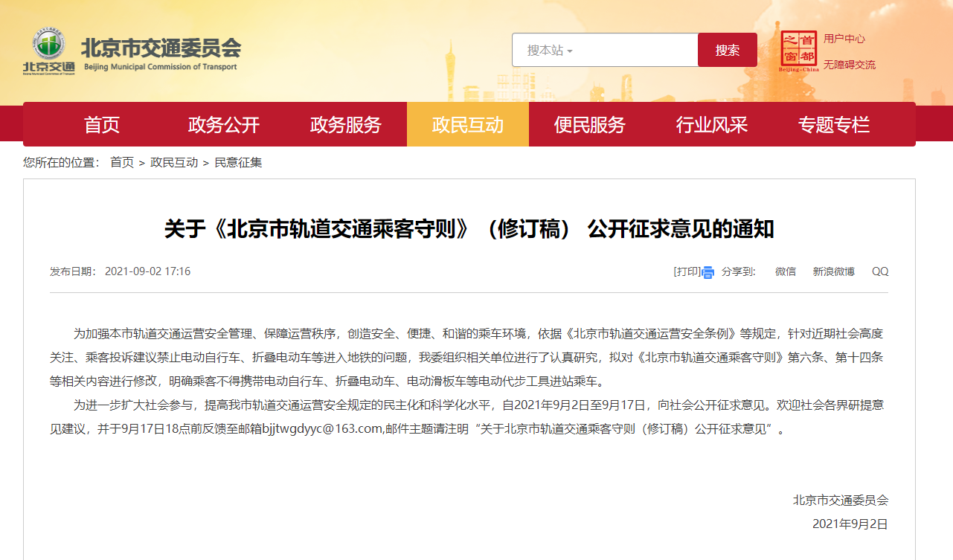Switch to the 首页 navigation tab
Viewport: 953px width, 560px height.
click(102, 124)
